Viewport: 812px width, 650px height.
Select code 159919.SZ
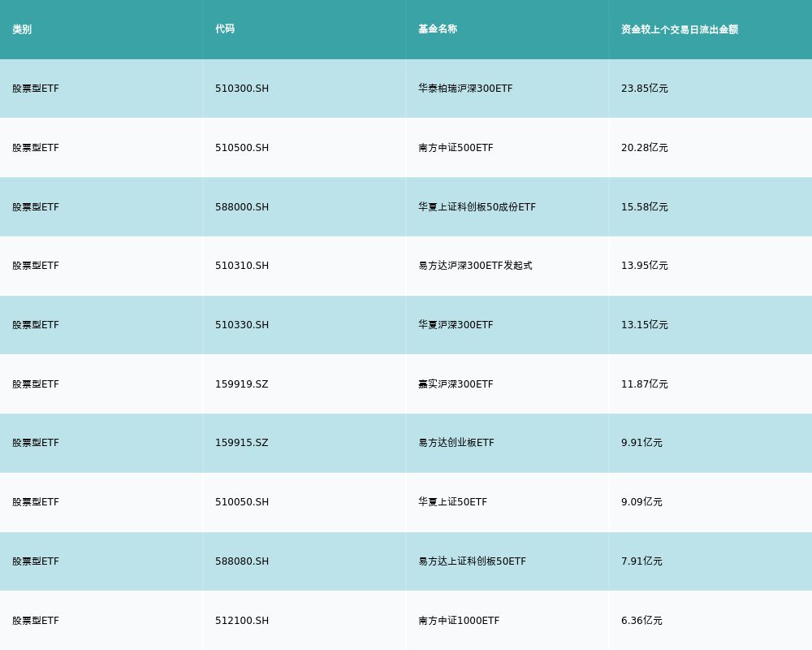(242, 384)
